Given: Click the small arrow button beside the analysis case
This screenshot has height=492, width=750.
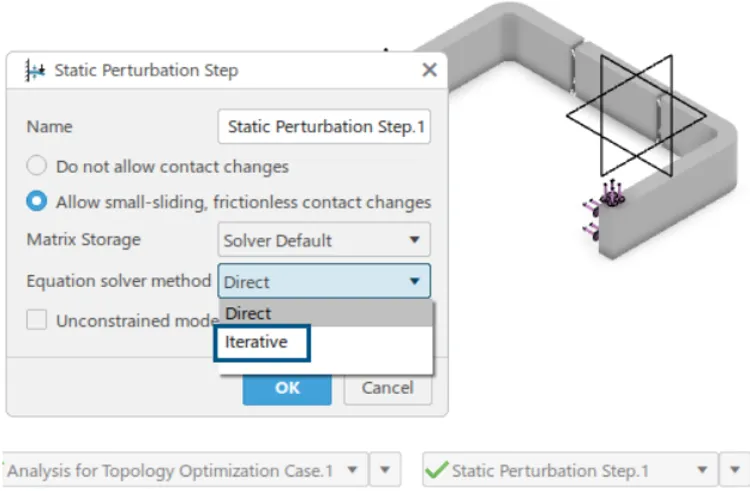Looking at the screenshot, I should (387, 470).
